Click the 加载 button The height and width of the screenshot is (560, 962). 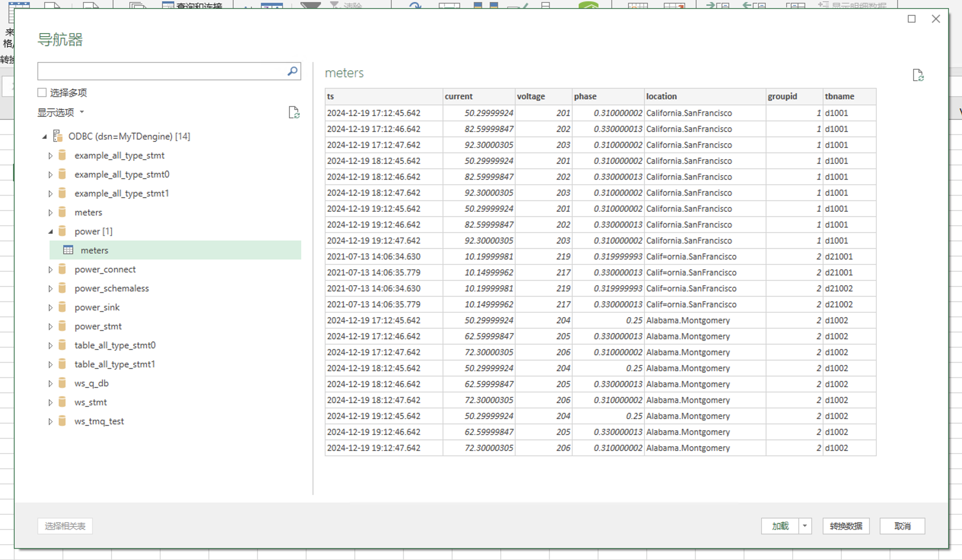[x=779, y=526]
